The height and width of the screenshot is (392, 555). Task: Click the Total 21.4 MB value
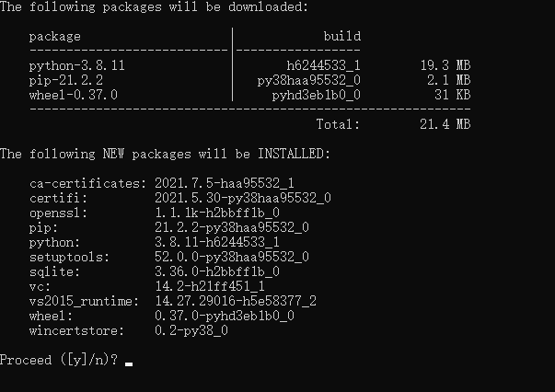point(445,124)
